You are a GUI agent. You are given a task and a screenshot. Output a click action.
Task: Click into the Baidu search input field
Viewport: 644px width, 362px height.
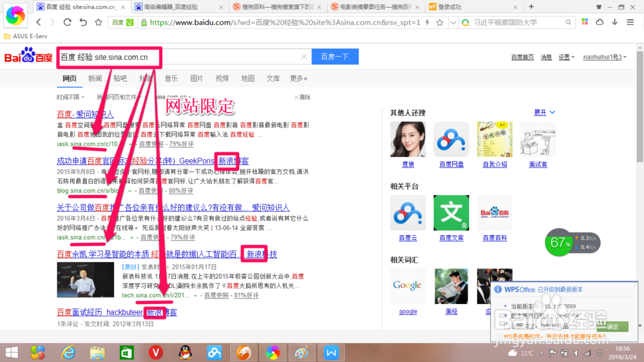click(185, 57)
